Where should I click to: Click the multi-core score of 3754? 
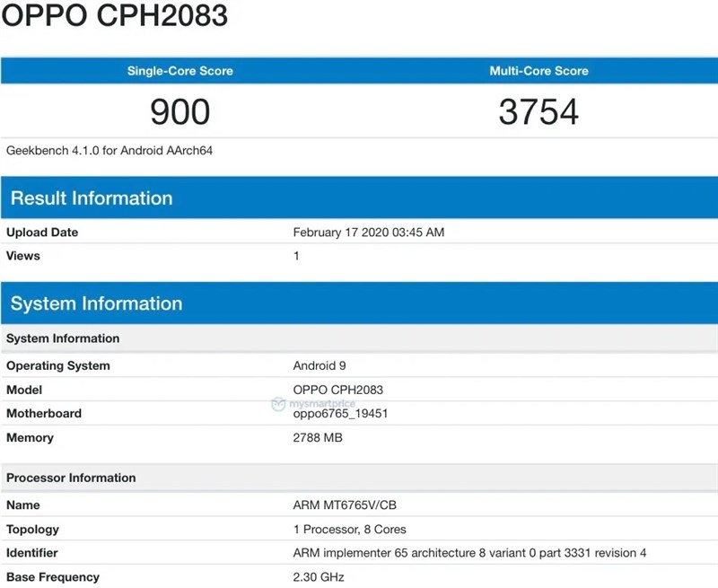point(538,110)
